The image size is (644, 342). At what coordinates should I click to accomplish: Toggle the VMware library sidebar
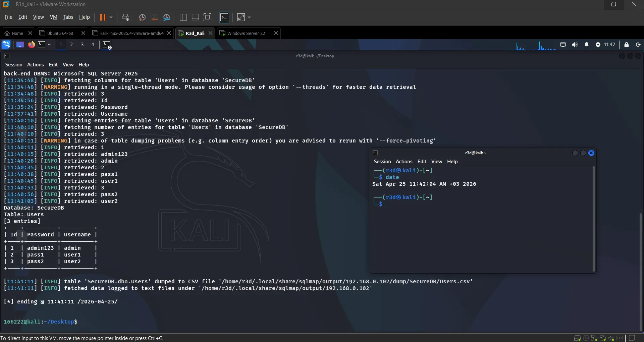point(183,17)
